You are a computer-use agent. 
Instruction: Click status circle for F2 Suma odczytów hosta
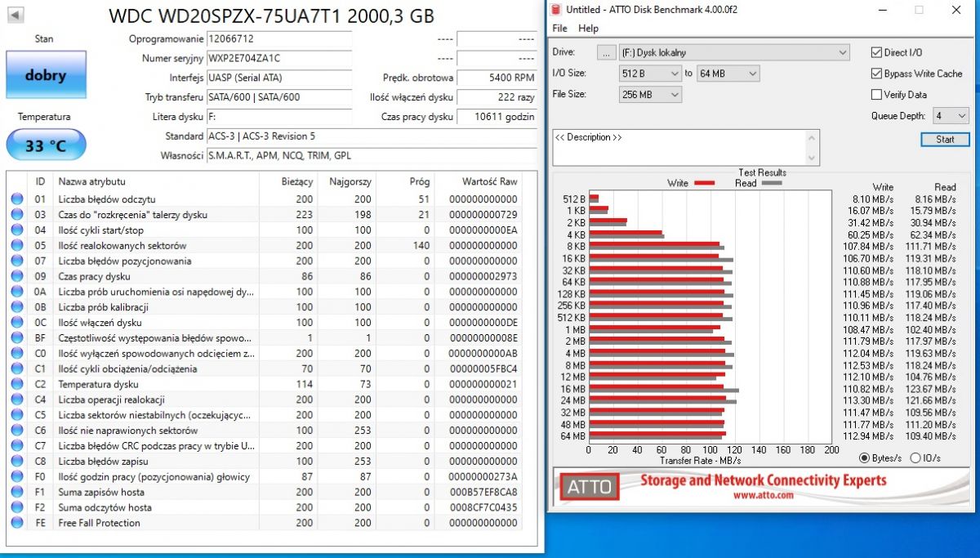point(17,507)
